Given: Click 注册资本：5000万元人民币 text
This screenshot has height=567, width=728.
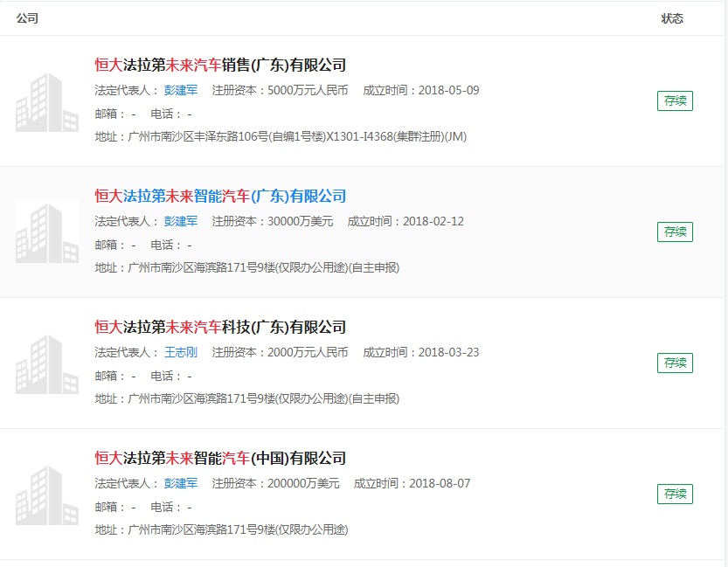Looking at the screenshot, I should tap(280, 90).
